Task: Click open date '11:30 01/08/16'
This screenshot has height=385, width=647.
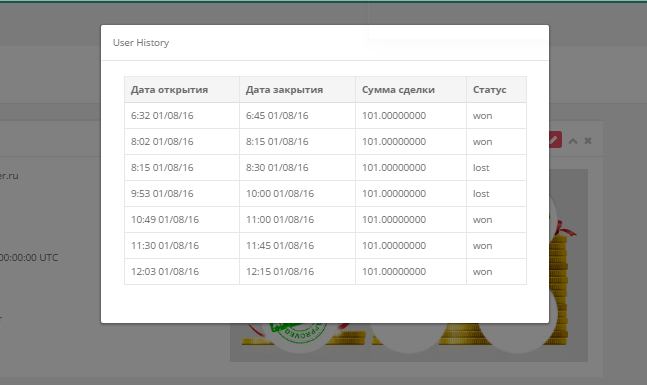Action: point(165,246)
